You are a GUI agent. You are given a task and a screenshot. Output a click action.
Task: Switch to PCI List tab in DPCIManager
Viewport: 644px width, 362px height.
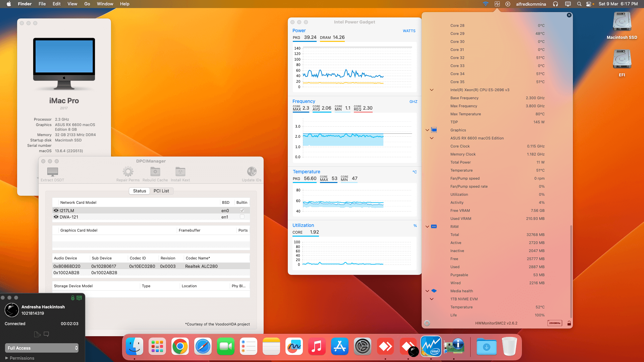click(x=161, y=191)
